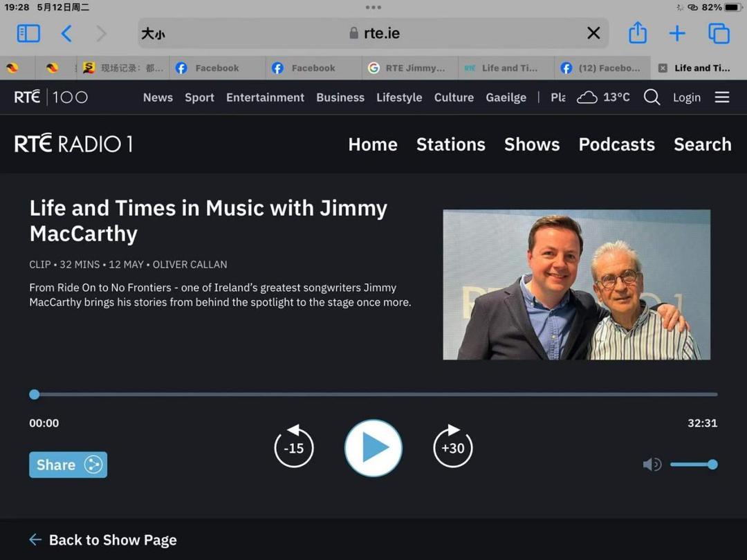Screen dimensions: 747x560
Task: Adjust the volume slider
Action: point(694,465)
